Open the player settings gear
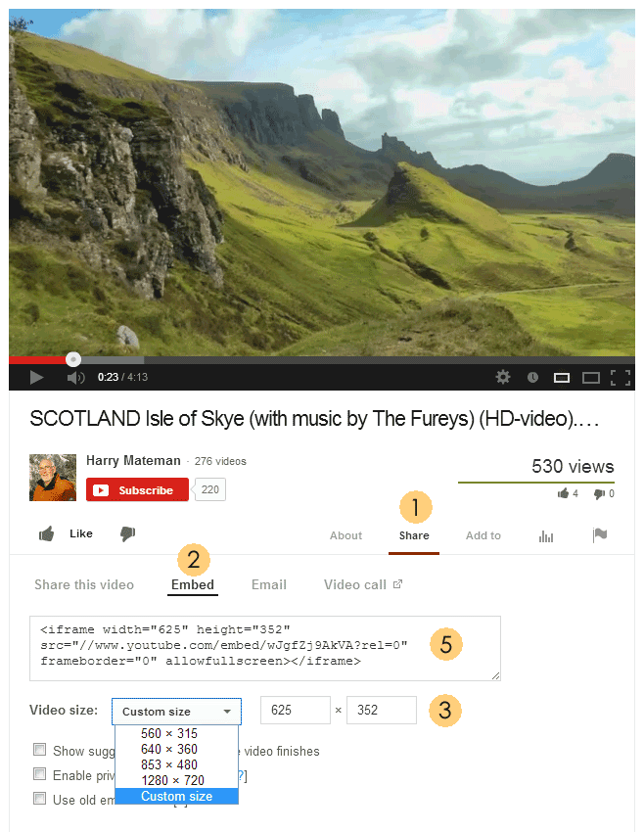 (503, 377)
